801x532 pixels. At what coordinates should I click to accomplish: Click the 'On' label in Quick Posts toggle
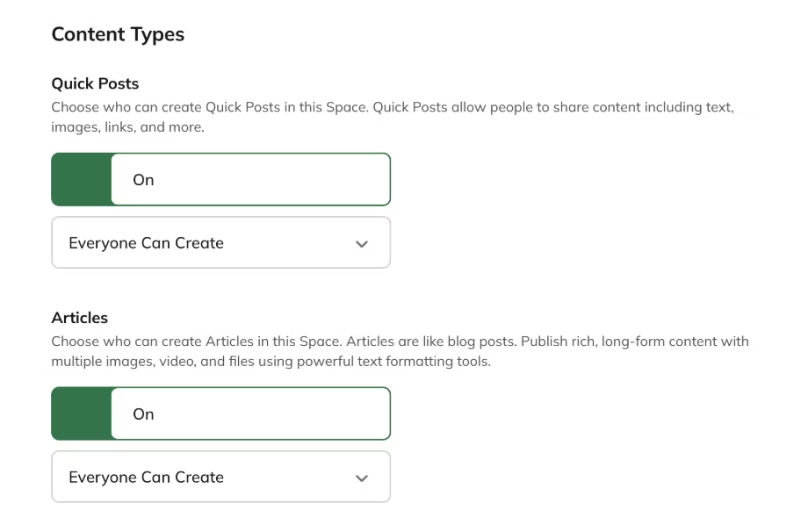click(143, 180)
